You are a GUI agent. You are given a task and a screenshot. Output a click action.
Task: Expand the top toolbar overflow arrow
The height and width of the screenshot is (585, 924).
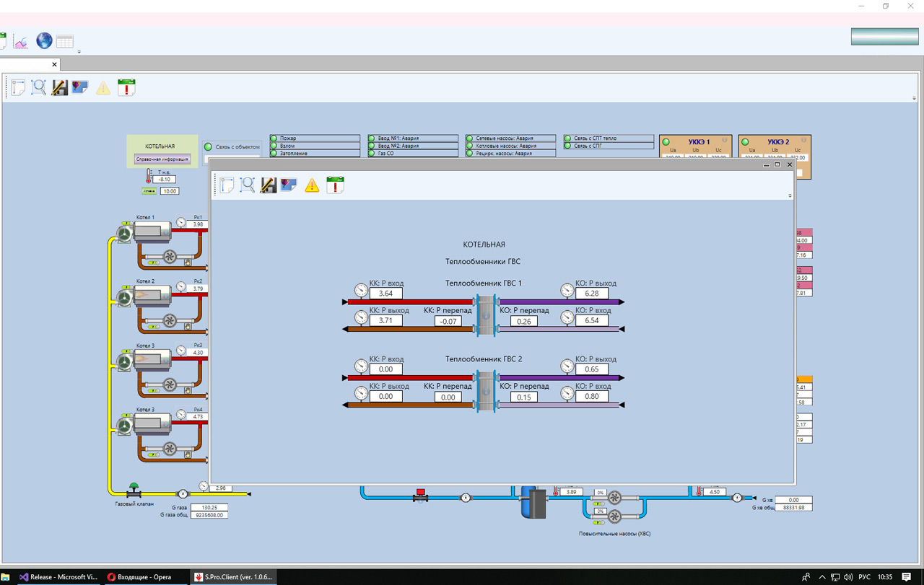pyautogui.click(x=79, y=52)
